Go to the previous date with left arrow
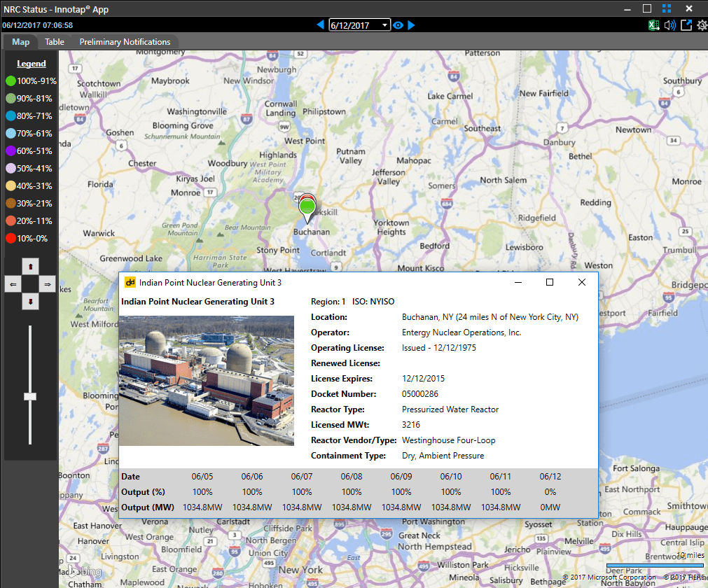This screenshot has height=588, width=708. (x=321, y=24)
